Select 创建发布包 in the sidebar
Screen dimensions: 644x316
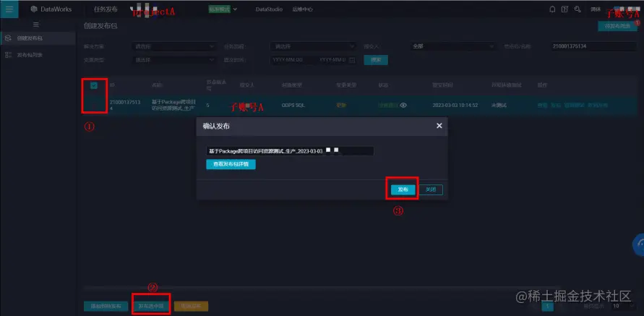(x=38, y=38)
